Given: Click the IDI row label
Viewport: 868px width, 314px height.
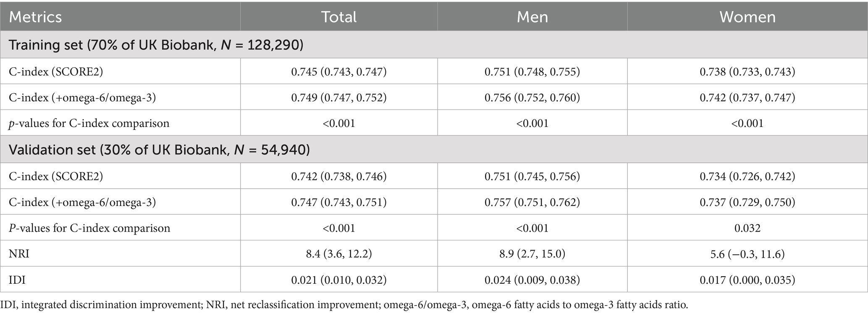Looking at the screenshot, I should [17, 280].
